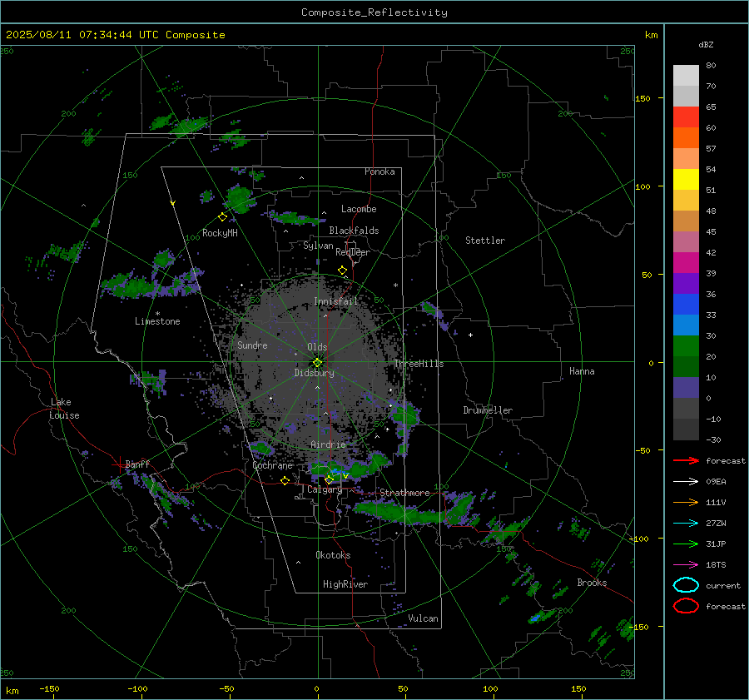Click the red forecast arrow in the legend
The height and width of the screenshot is (700, 749).
coord(686,460)
